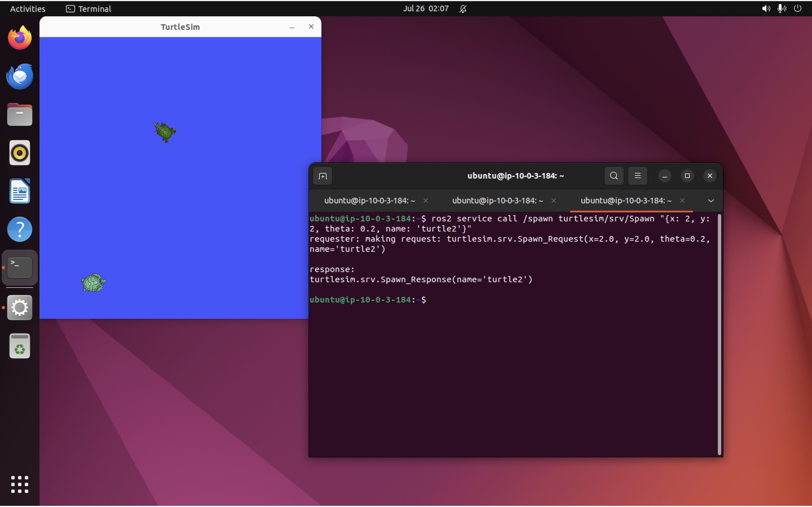Open Firefox from the dock
This screenshot has height=507, width=812.
tap(20, 37)
